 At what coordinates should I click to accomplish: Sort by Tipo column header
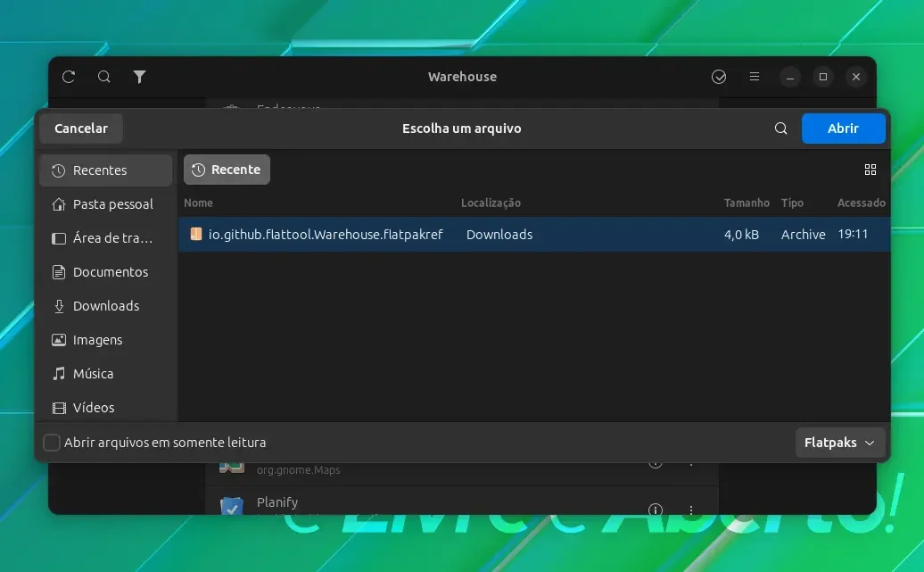pos(792,203)
